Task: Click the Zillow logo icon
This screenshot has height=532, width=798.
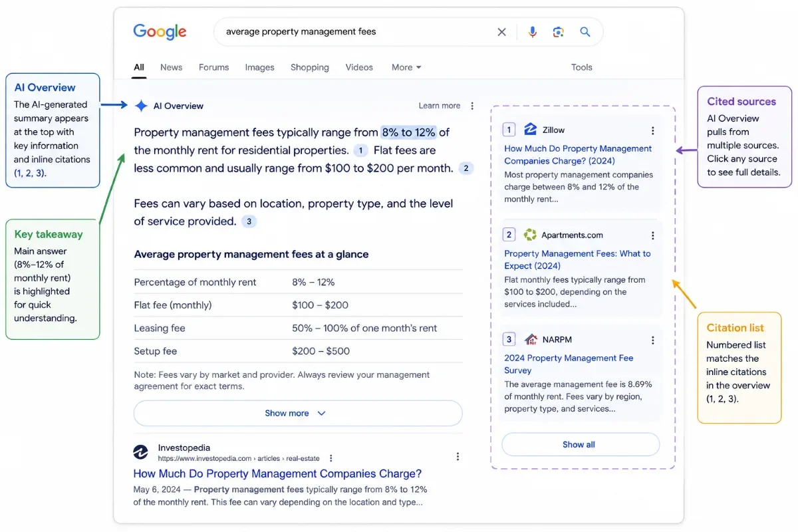Action: pos(530,130)
